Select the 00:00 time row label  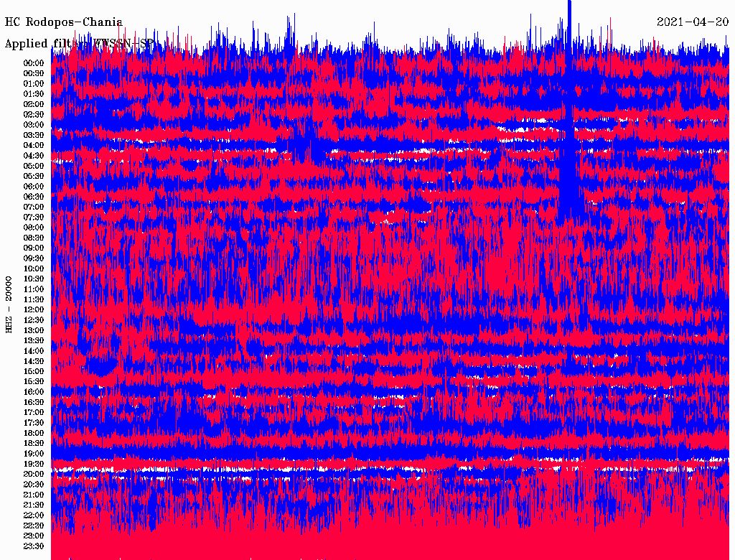point(34,63)
